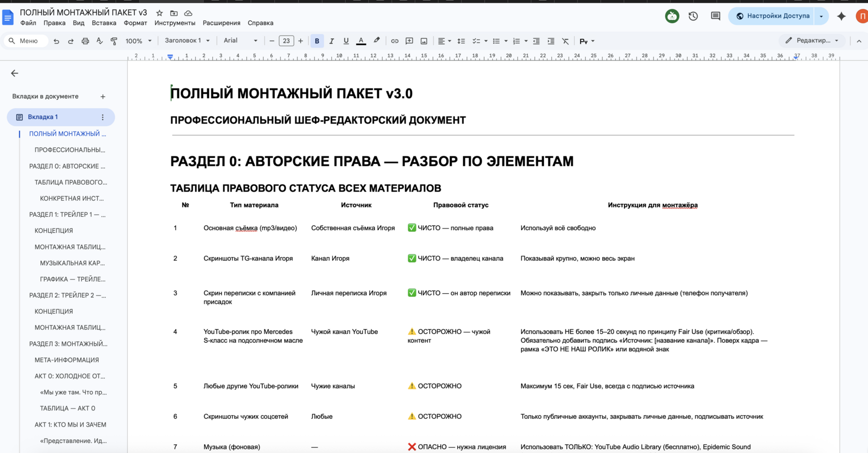
Task: Clear text formatting
Action: tap(565, 41)
